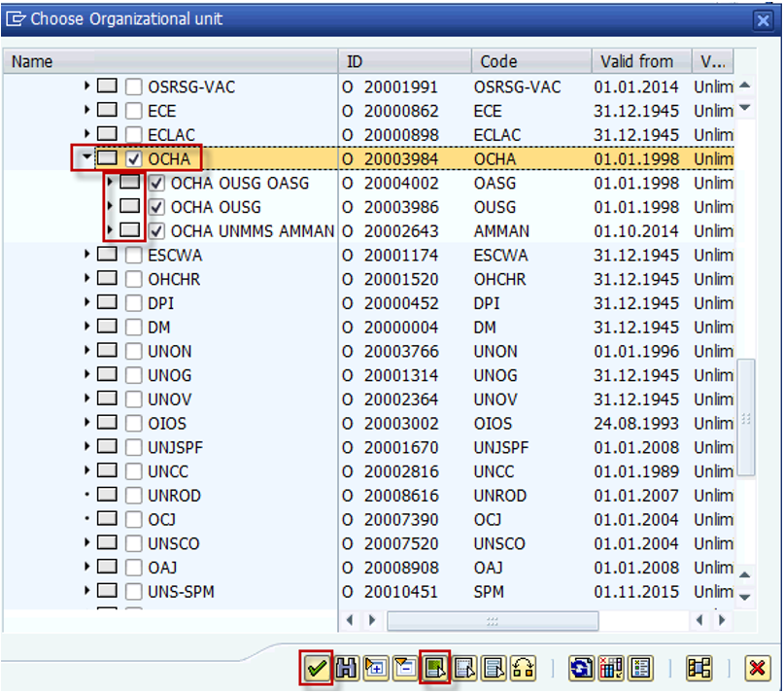Click the Select subtree icon
Viewport: 784px width, 693px height.
[x=435, y=668]
